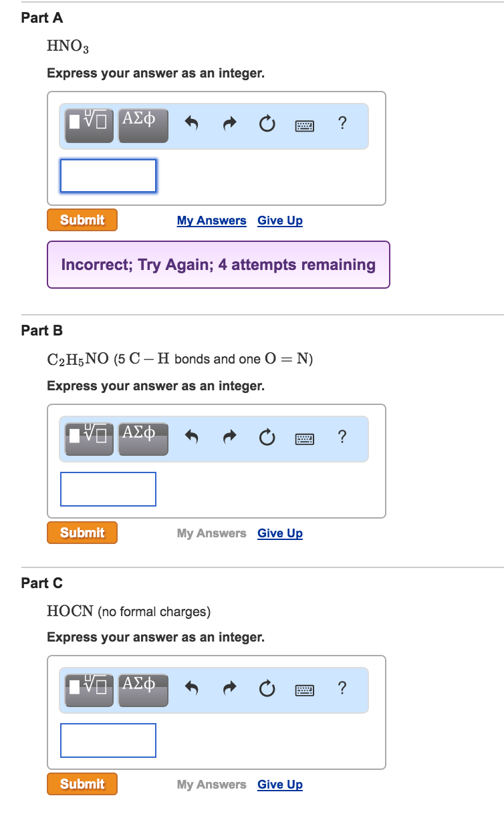Submit the Part A answer

pos(82,220)
